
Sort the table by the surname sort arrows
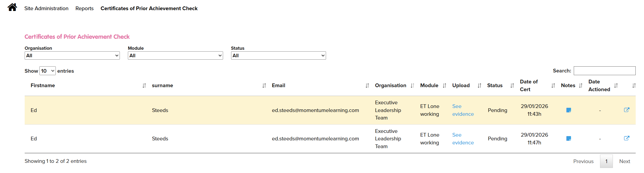point(264,86)
